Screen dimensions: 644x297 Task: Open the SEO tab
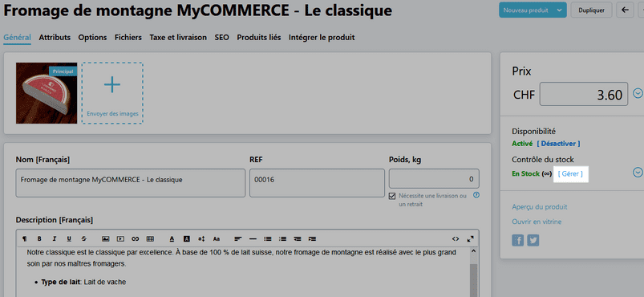[222, 38]
